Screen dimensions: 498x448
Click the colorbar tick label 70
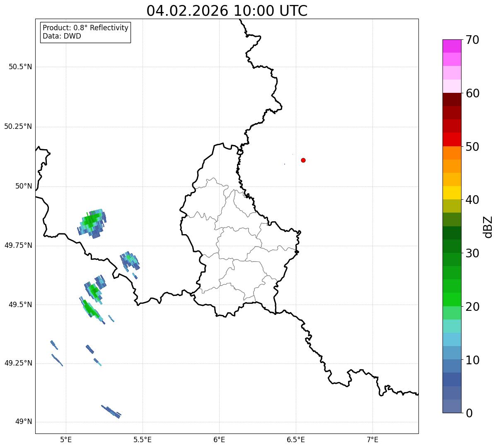pos(472,40)
